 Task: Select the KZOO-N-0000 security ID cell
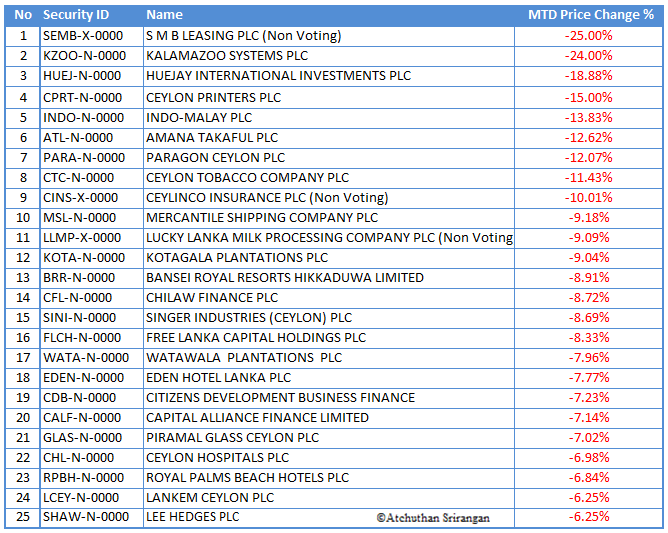pos(84,56)
